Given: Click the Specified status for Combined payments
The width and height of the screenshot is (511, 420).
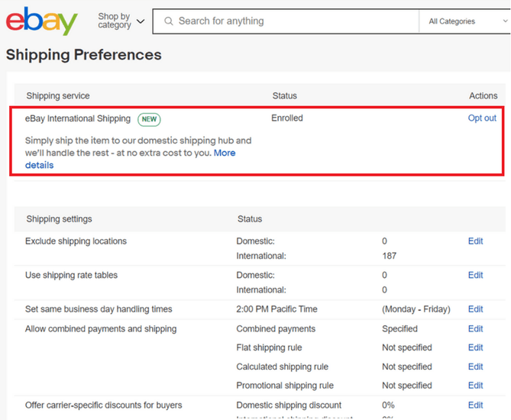Looking at the screenshot, I should pos(400,329).
